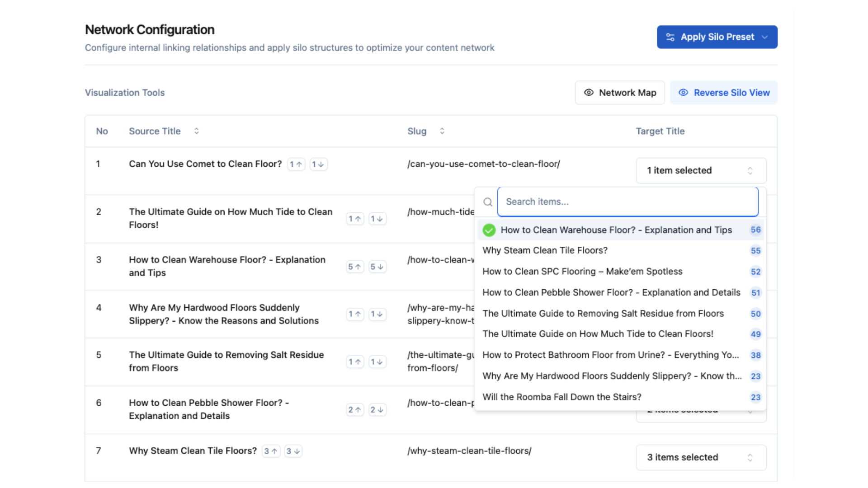Click the search magnifier icon in dropdown

point(488,202)
